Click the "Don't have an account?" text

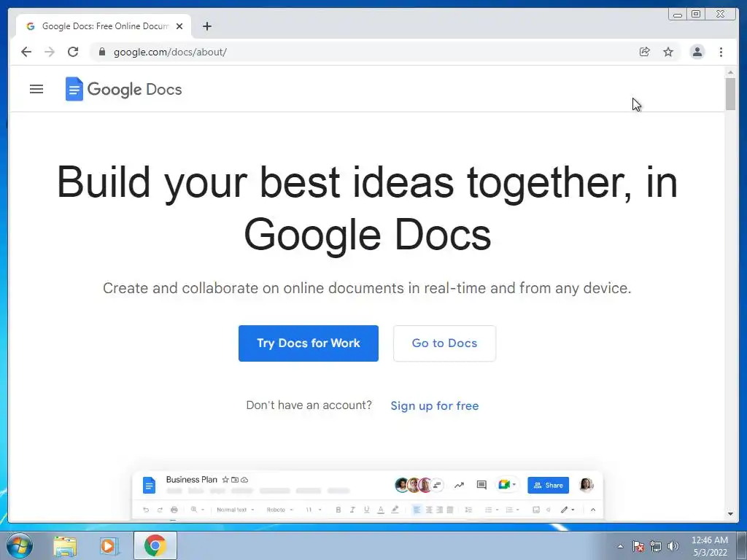tap(309, 405)
